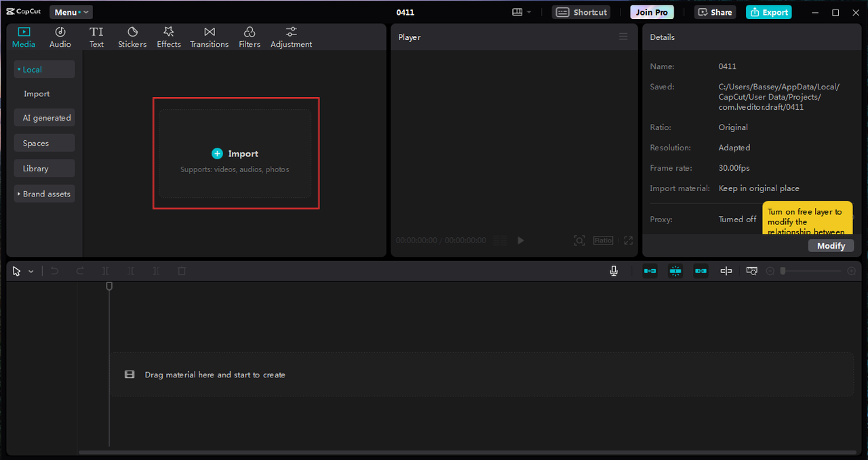Open the Filters tab
This screenshot has height=460, width=868.
(x=250, y=37)
